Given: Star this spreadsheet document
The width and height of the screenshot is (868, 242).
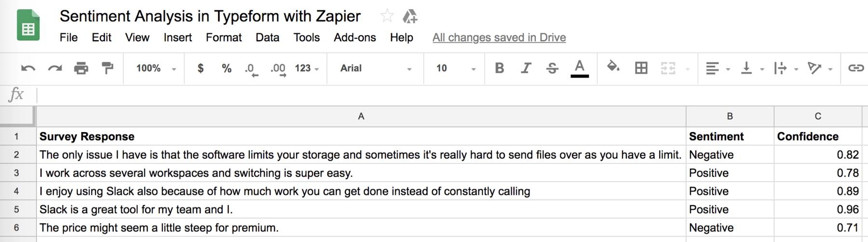Looking at the screenshot, I should pos(387,16).
